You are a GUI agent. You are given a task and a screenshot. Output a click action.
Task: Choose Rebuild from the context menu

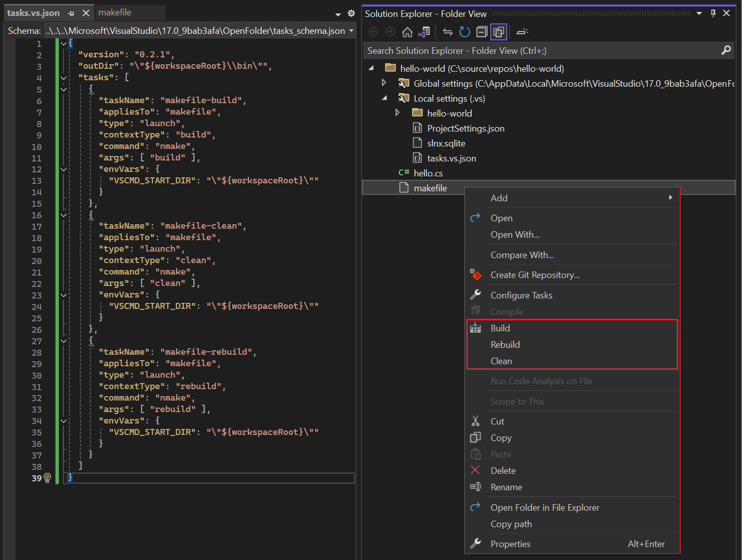505,345
